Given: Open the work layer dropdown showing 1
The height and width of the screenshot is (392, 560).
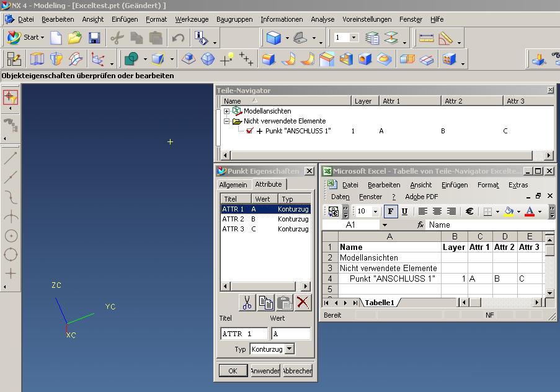Looking at the screenshot, I should [x=353, y=37].
